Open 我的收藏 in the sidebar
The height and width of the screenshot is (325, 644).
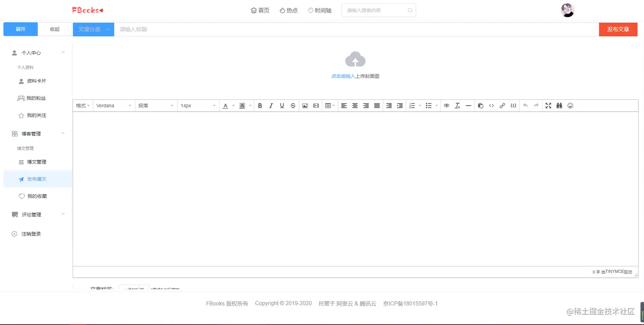[x=38, y=196]
